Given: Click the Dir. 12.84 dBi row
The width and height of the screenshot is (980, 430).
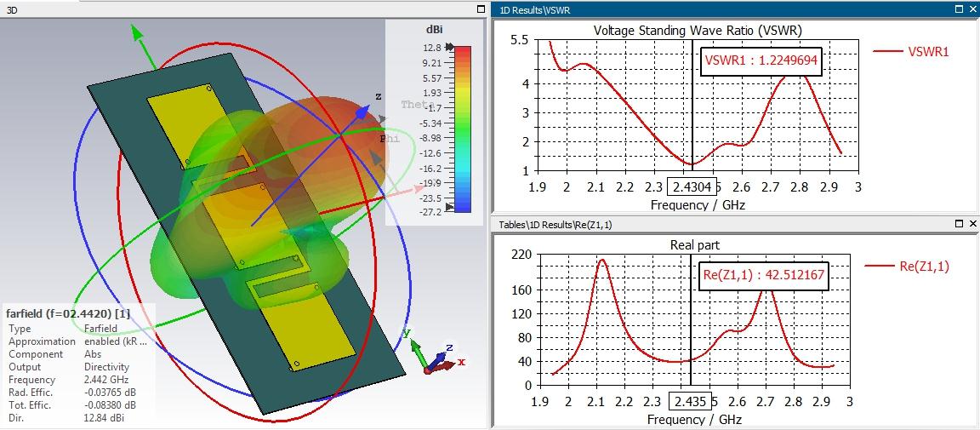Looking at the screenshot, I should (66, 417).
